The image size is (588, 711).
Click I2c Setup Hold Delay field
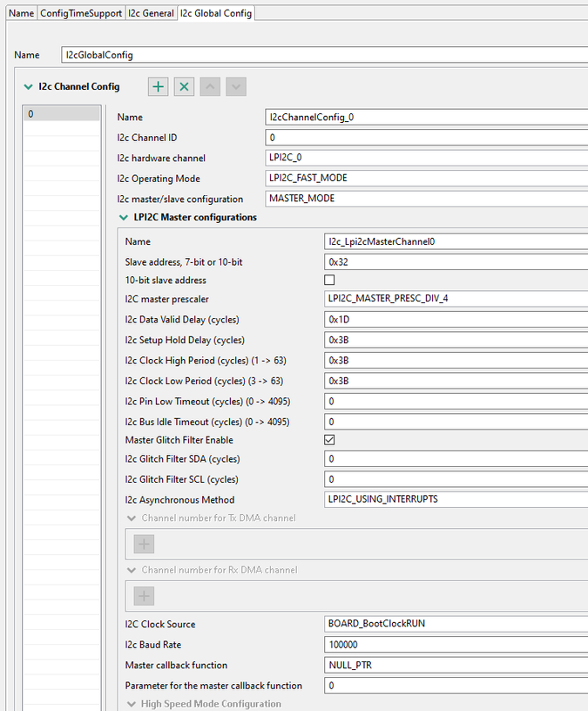pyautogui.click(x=456, y=340)
